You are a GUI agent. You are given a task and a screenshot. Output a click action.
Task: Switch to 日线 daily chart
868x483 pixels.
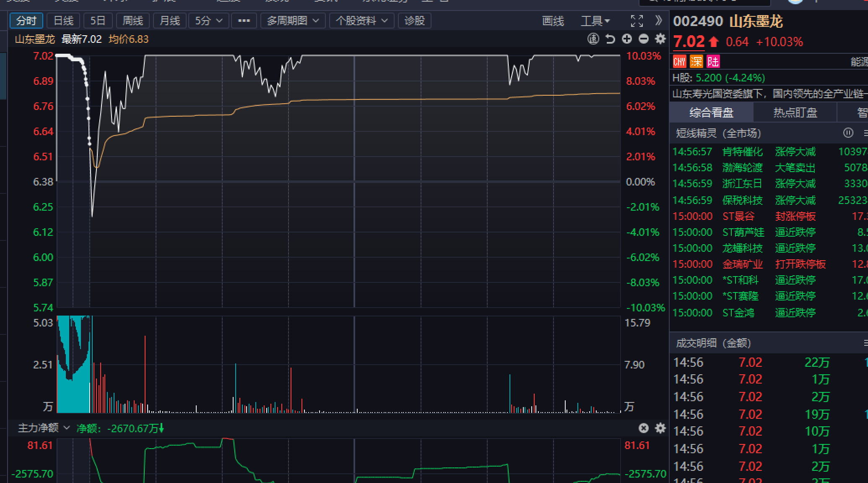click(x=64, y=21)
